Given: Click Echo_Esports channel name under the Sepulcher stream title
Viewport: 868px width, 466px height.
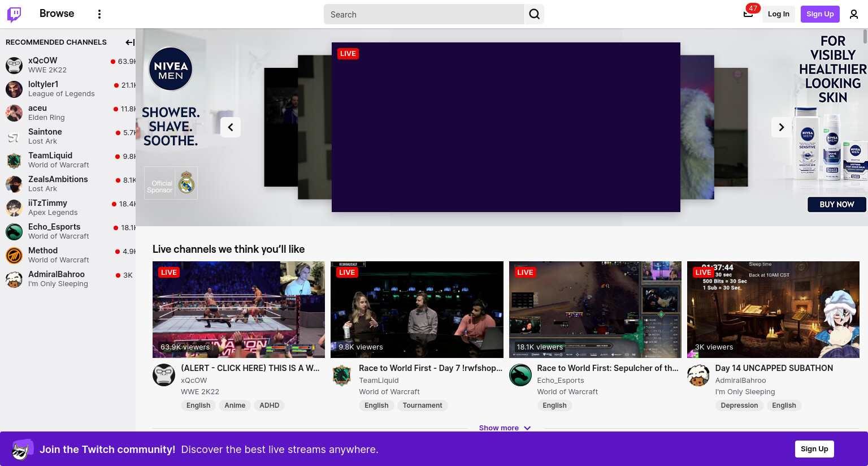Looking at the screenshot, I should [x=561, y=381].
